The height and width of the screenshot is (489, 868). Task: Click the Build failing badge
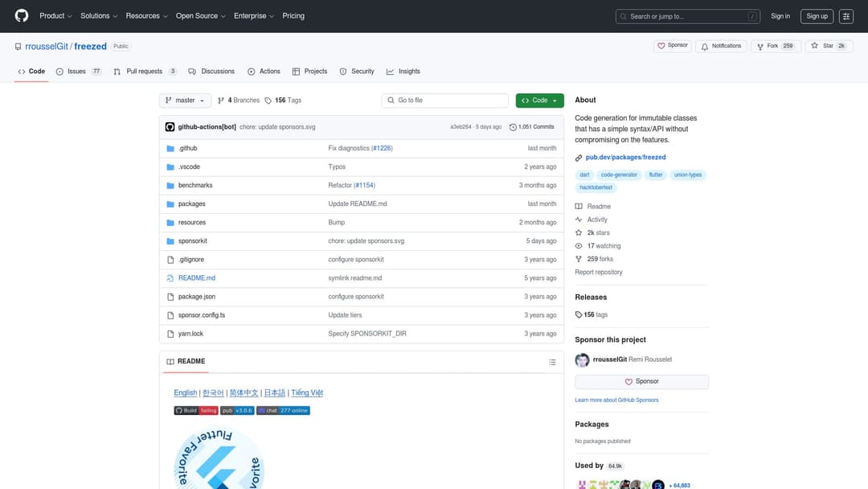pos(196,410)
